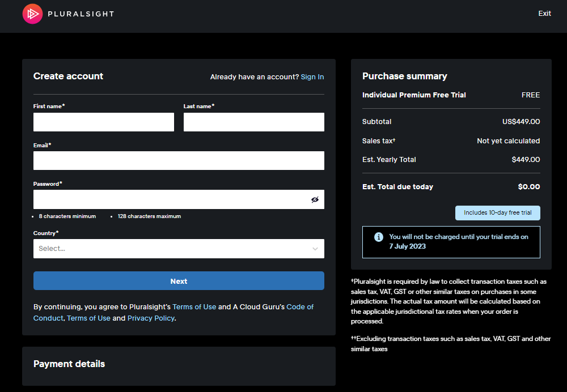Click the 'Est. Yearly Total' label
The width and height of the screenshot is (567, 392).
(389, 160)
